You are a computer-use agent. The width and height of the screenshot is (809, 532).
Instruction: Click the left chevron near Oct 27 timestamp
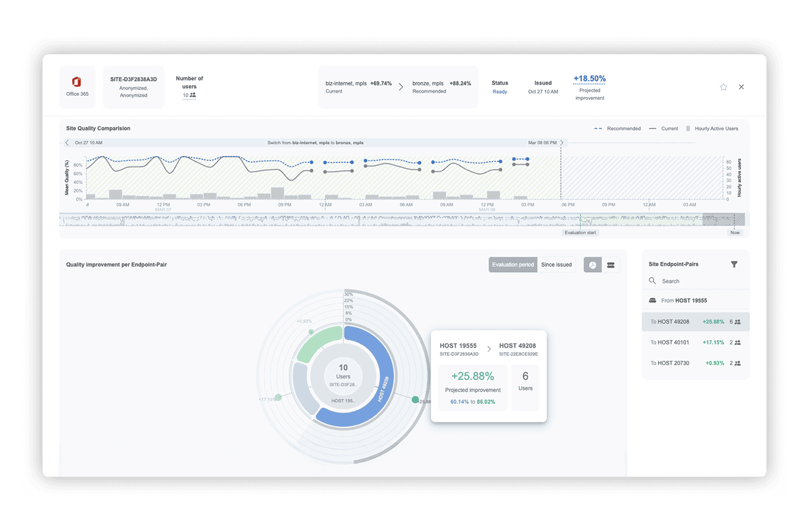67,143
